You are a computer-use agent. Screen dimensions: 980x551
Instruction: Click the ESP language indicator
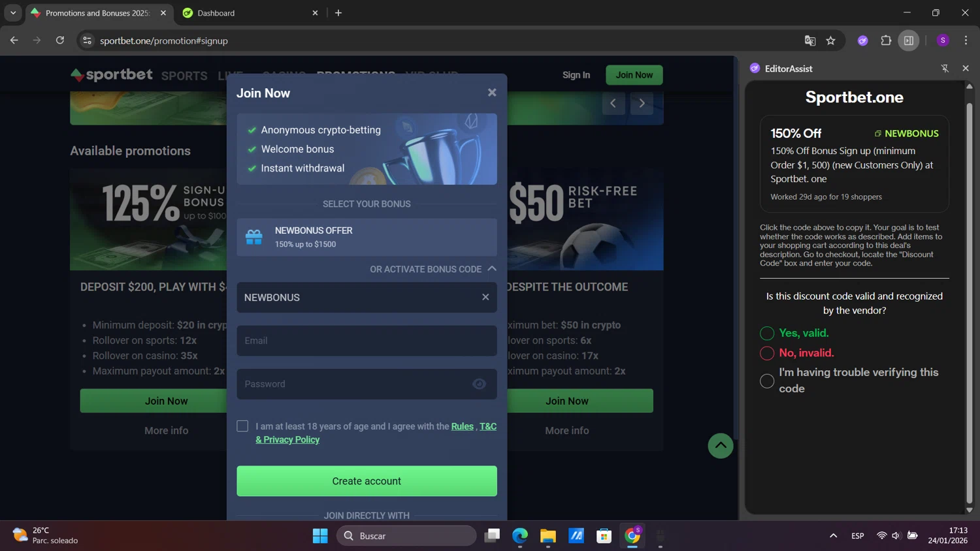click(858, 536)
